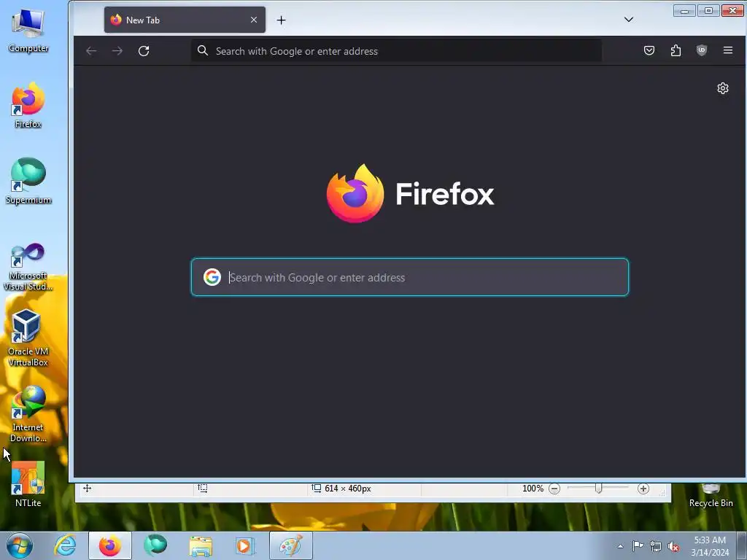747x560 pixels.
Task: Select the Internet Download Manager shortcut
Action: click(28, 414)
